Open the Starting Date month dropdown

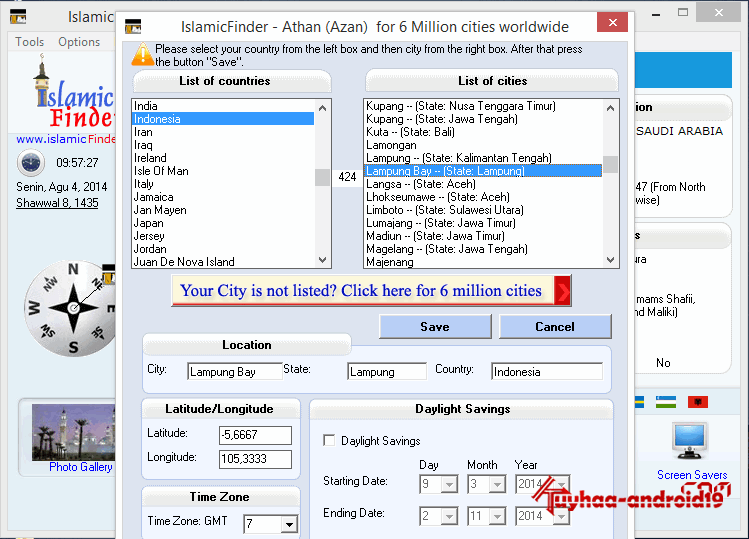(497, 485)
